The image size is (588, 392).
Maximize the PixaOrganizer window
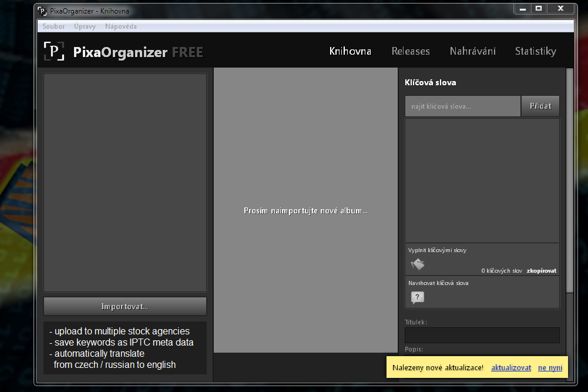click(x=538, y=8)
